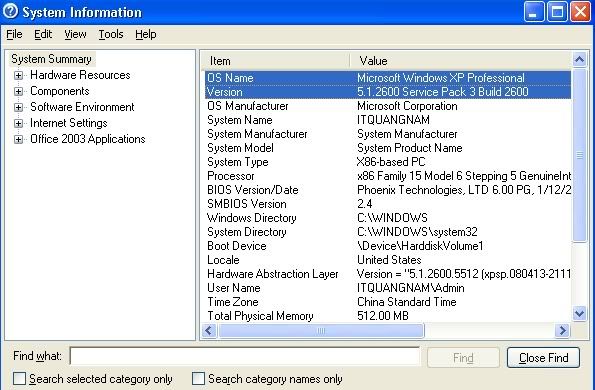Click the Close Find button
Viewport: 595px width, 390px height.
tap(543, 357)
